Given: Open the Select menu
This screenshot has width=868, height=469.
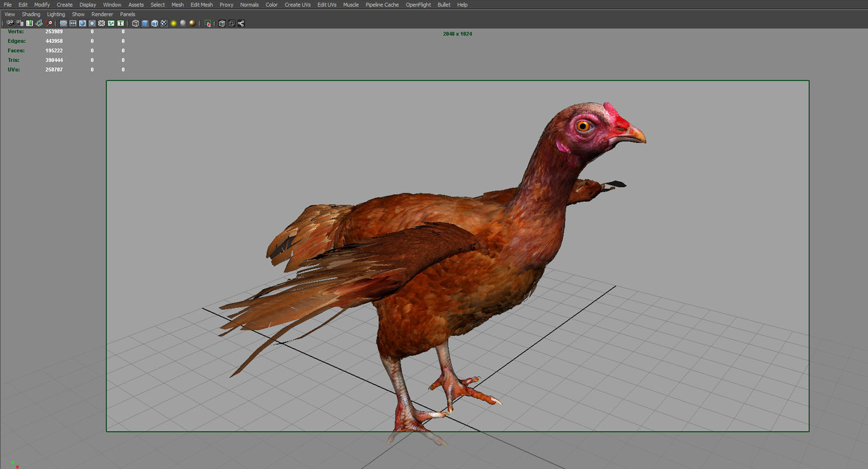Looking at the screenshot, I should pos(158,5).
